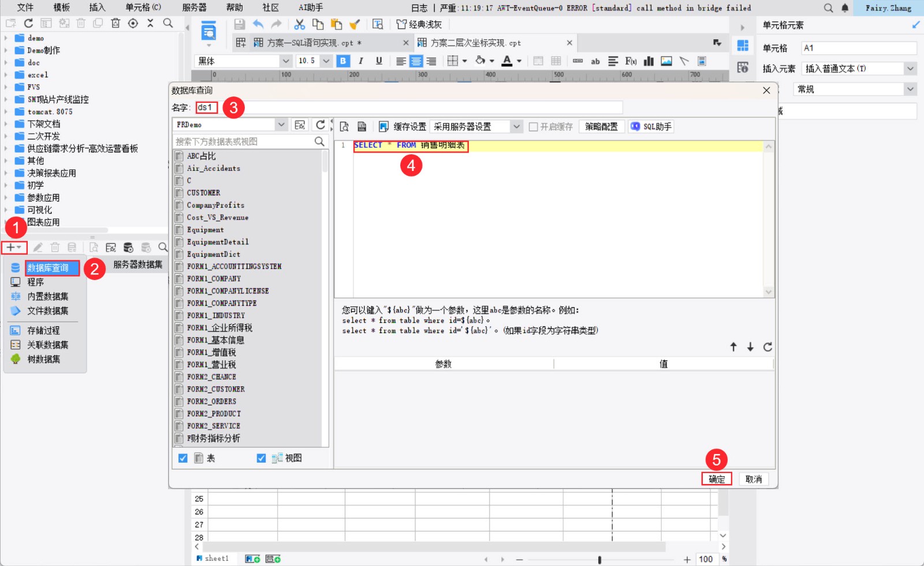Toggle italic text formatting
Image resolution: width=924 pixels, height=566 pixels.
click(361, 61)
